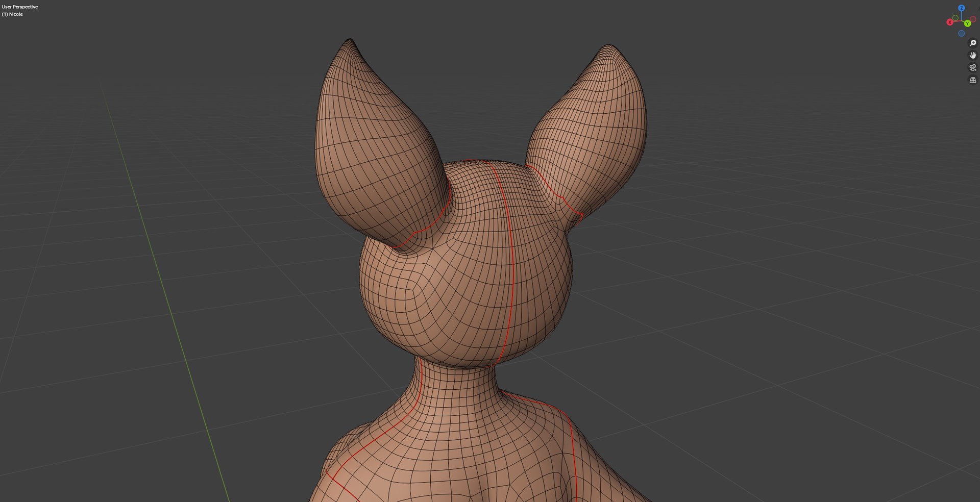This screenshot has height=502, width=980.
Task: Click the 'User Perspective' viewport label
Action: 20,7
